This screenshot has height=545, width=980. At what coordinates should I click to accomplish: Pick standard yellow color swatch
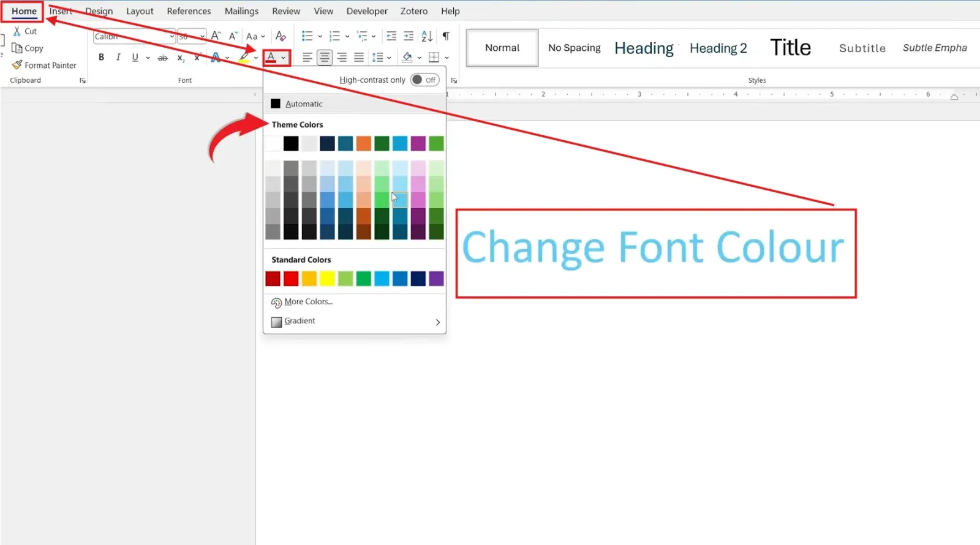pyautogui.click(x=328, y=279)
